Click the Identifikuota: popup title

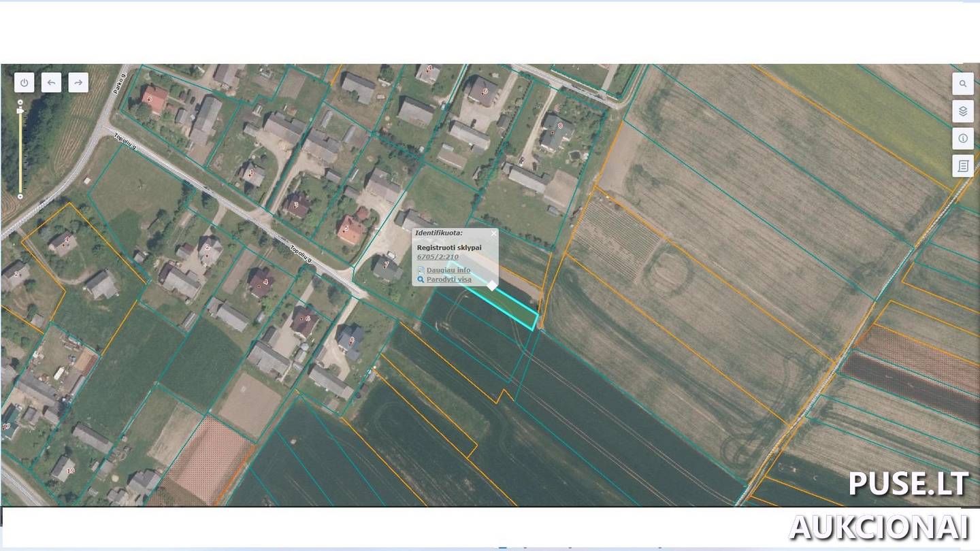click(x=439, y=233)
